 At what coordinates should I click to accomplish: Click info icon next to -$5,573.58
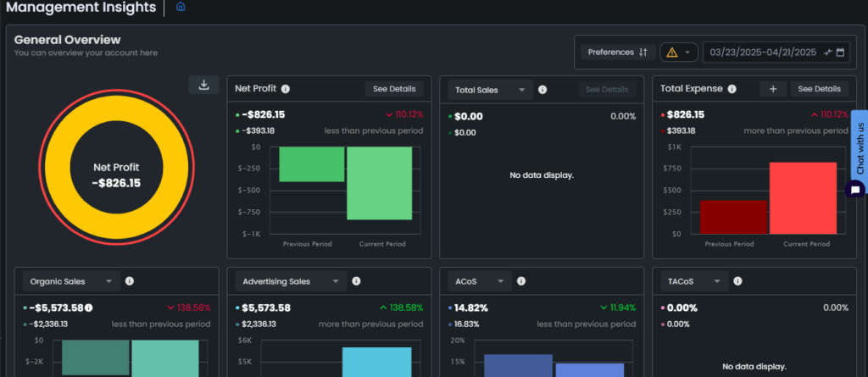coord(88,308)
